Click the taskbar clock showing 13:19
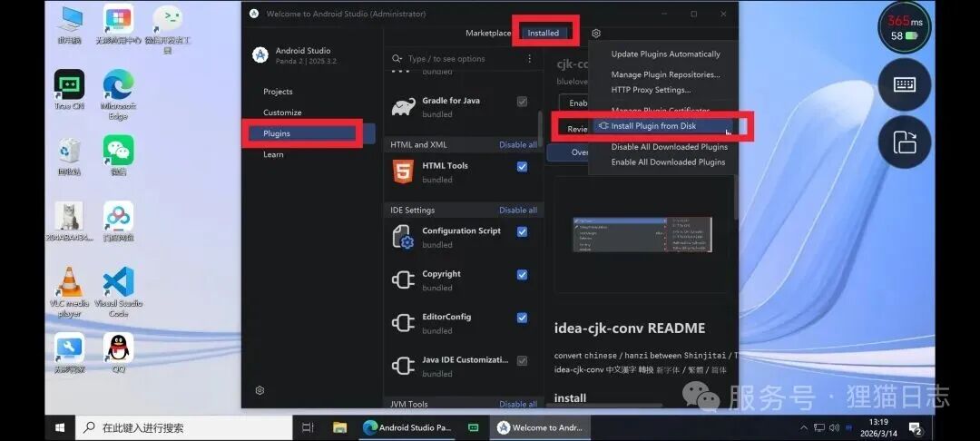This screenshot has height=441, width=980. (878, 428)
